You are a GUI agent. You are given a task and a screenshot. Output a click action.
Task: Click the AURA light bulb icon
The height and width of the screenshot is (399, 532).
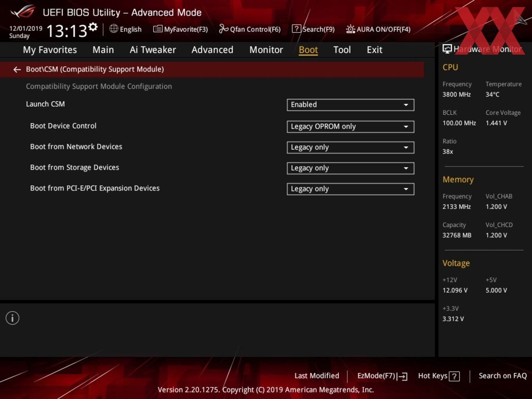click(350, 29)
